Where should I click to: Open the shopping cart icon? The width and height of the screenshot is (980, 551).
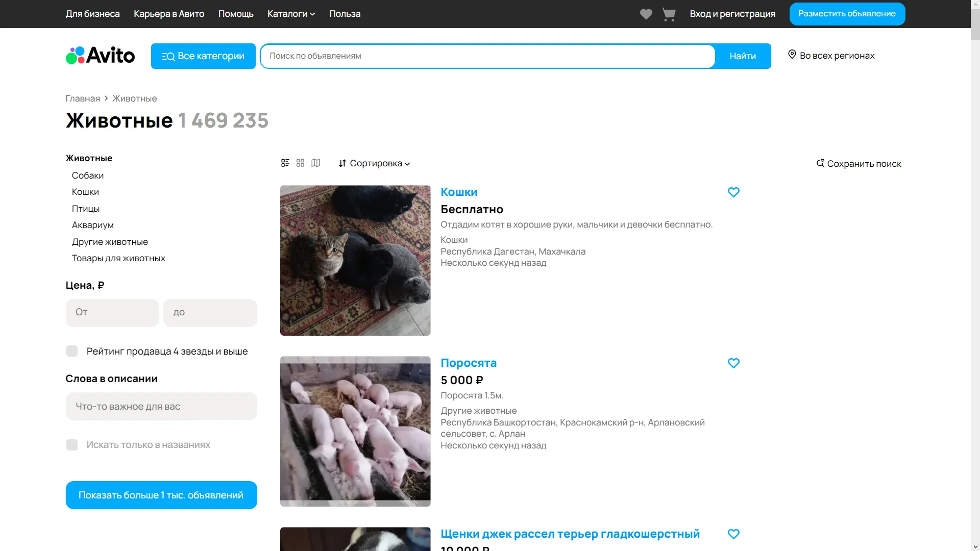(669, 14)
